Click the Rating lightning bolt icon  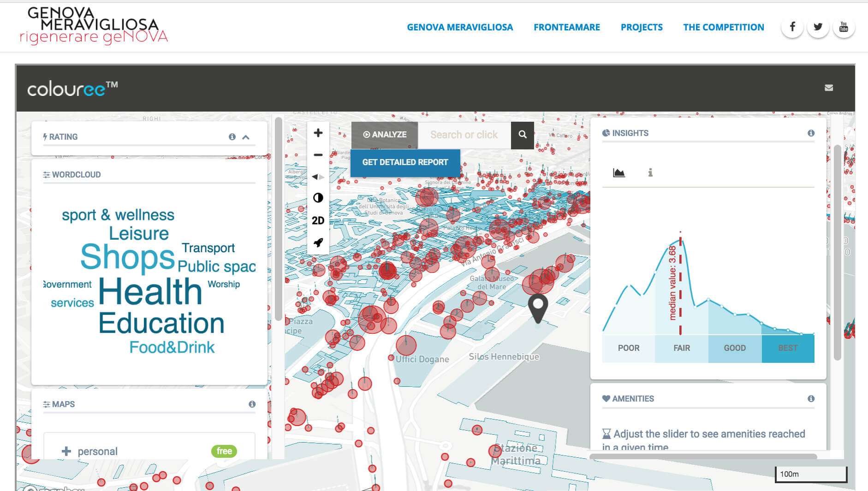click(x=45, y=136)
